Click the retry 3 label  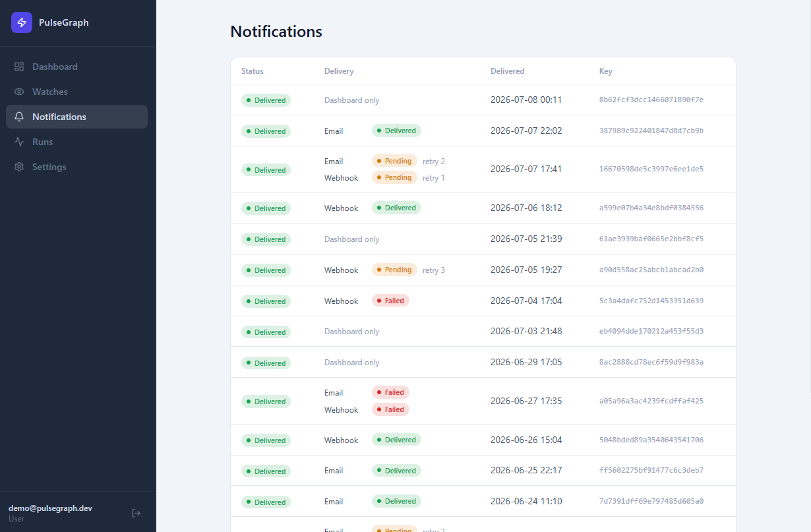434,270
